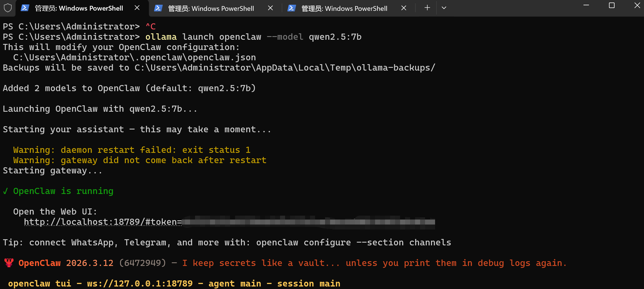This screenshot has width=644, height=289.
Task: Close the first PowerShell tab
Action: click(x=137, y=8)
